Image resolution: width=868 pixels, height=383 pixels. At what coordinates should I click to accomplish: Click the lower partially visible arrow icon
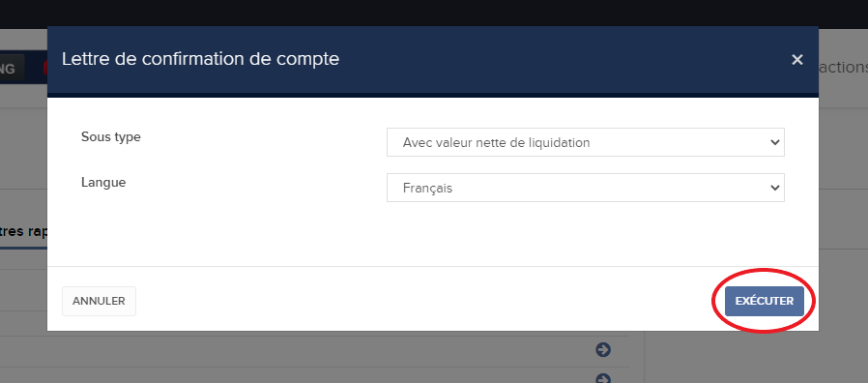pos(603,378)
